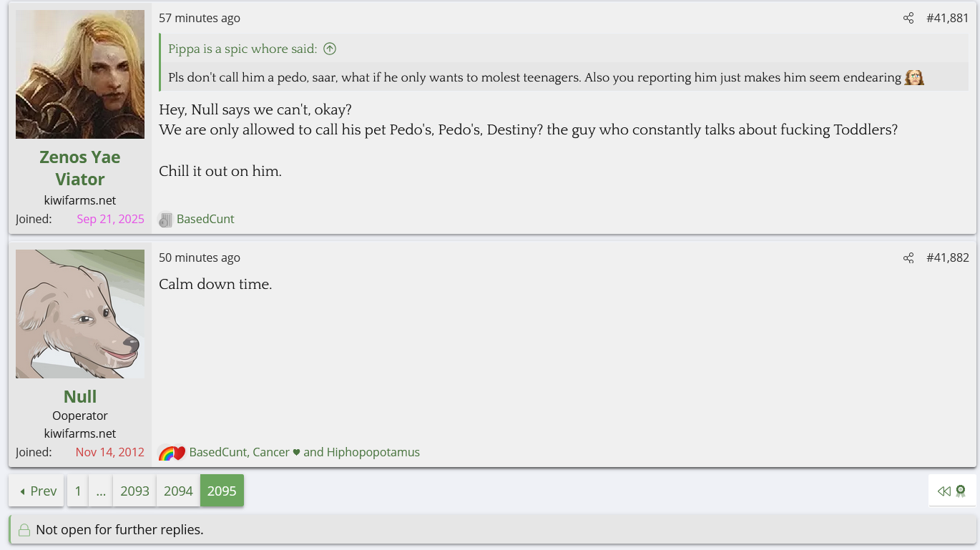Image resolution: width=980 pixels, height=550 pixels.
Task: Click share icon on post #41,882
Action: 908,257
